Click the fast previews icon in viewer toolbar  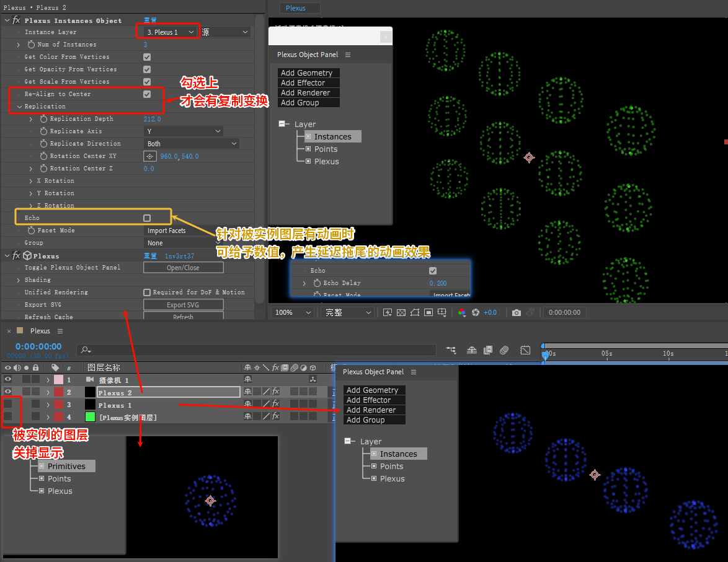[387, 312]
